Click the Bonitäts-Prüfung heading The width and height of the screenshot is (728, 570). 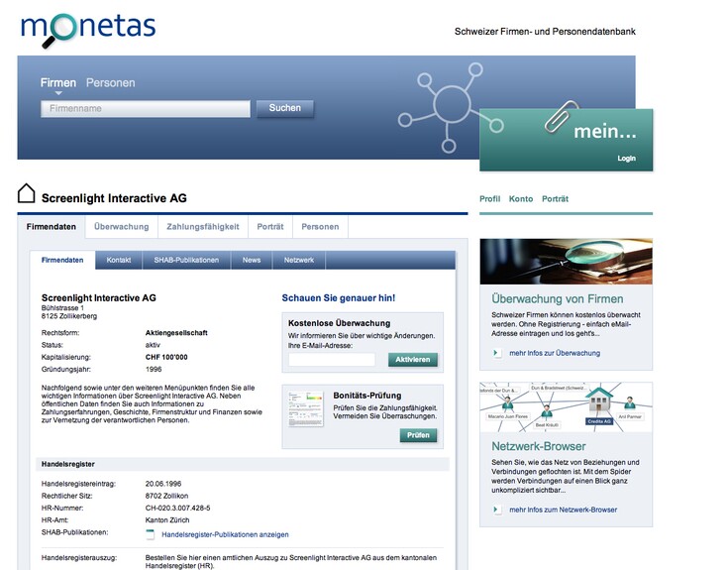(367, 396)
